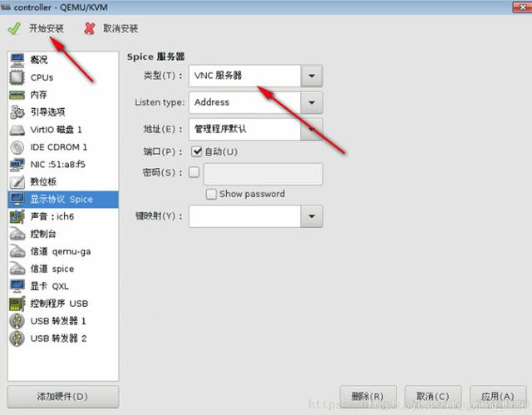Close the controller QEMU/KVM window
The image size is (532, 415).
pyautogui.click(x=522, y=7)
